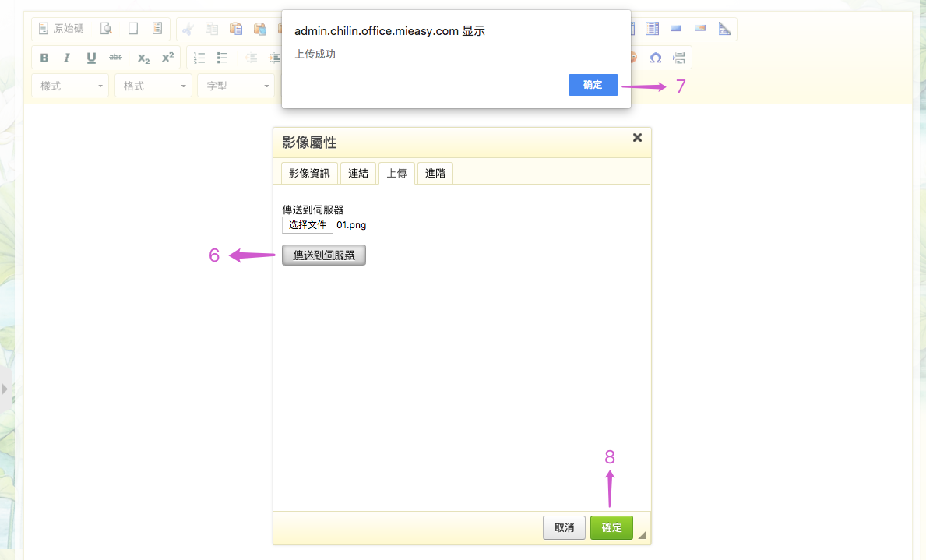926x560 pixels.
Task: Toggle underline formatting
Action: pyautogui.click(x=91, y=58)
